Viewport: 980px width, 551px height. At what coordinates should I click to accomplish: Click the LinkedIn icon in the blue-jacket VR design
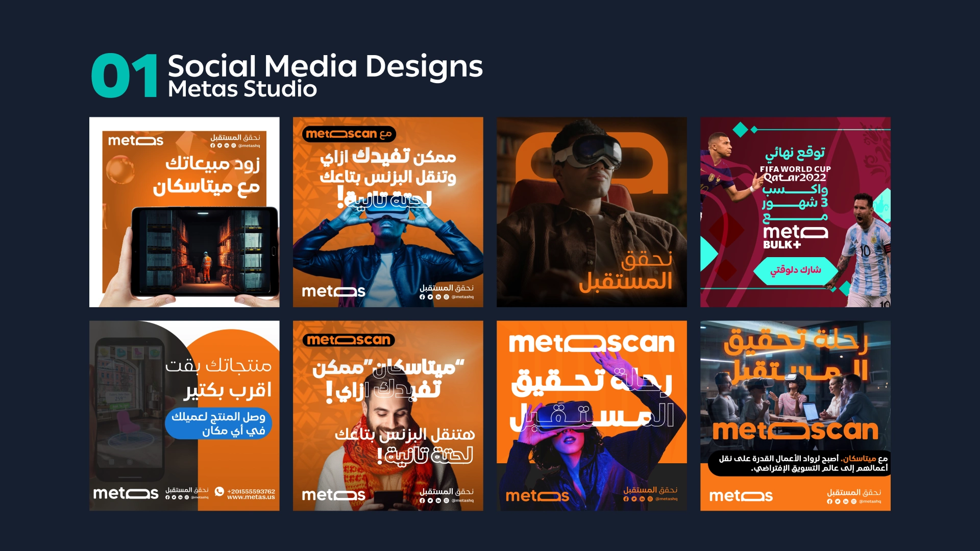pyautogui.click(x=438, y=297)
